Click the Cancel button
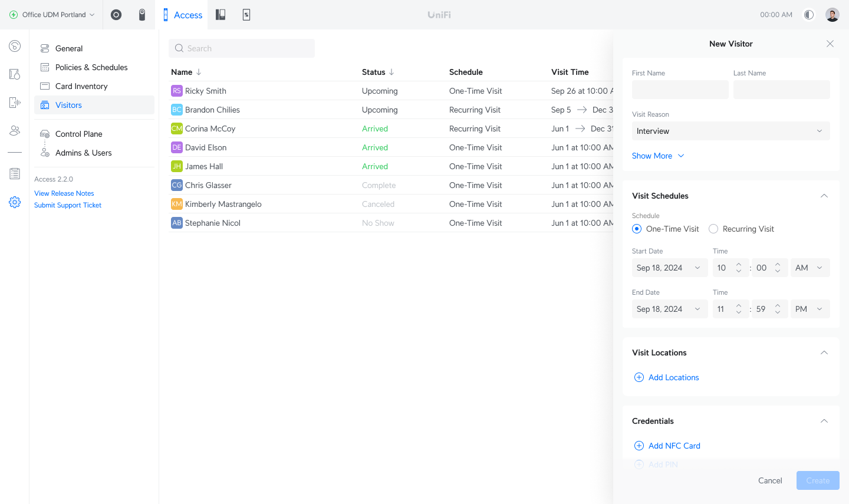The image size is (849, 504). pos(770,480)
